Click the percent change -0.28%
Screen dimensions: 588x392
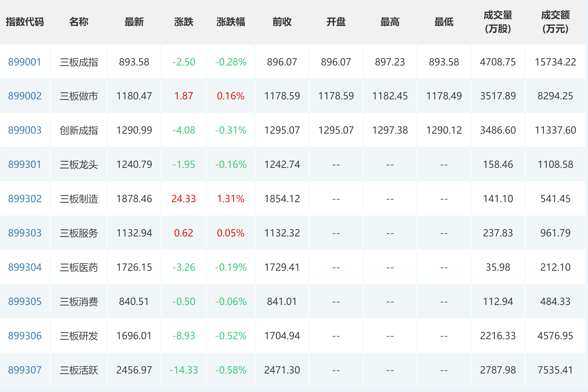(x=231, y=62)
